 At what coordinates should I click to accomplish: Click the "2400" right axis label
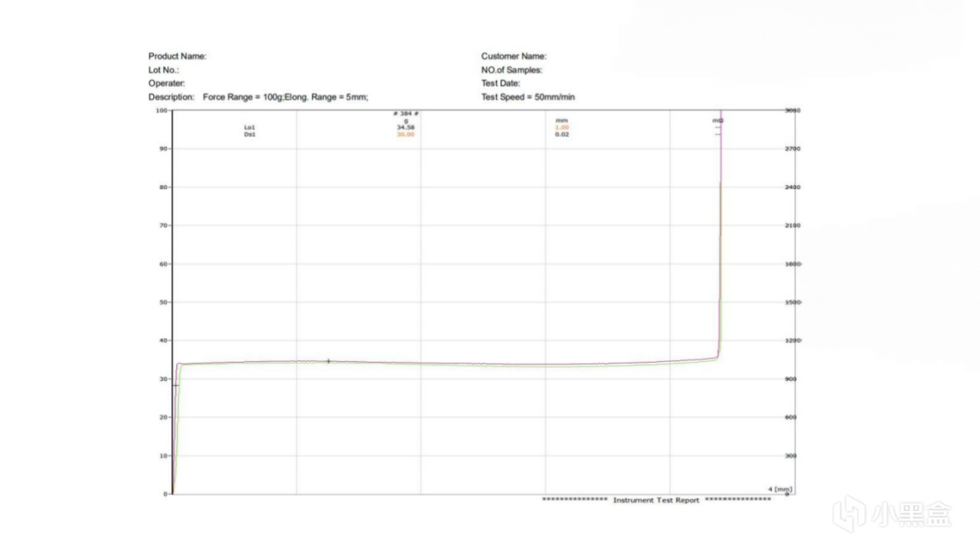click(793, 187)
